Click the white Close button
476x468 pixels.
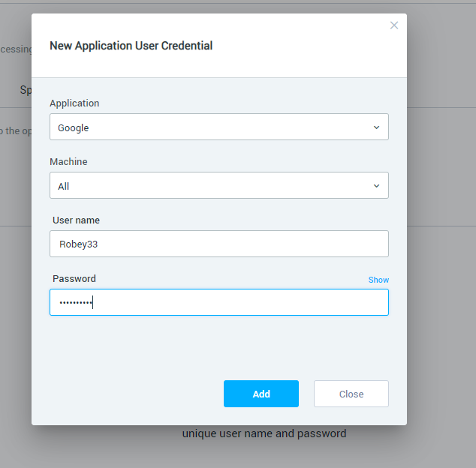click(x=351, y=394)
